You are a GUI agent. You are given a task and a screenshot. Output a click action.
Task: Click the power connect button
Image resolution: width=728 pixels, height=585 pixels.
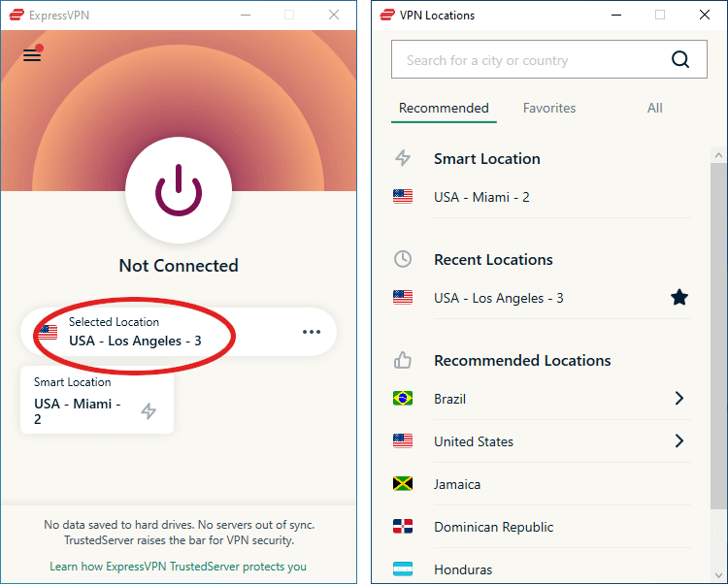pyautogui.click(x=179, y=190)
